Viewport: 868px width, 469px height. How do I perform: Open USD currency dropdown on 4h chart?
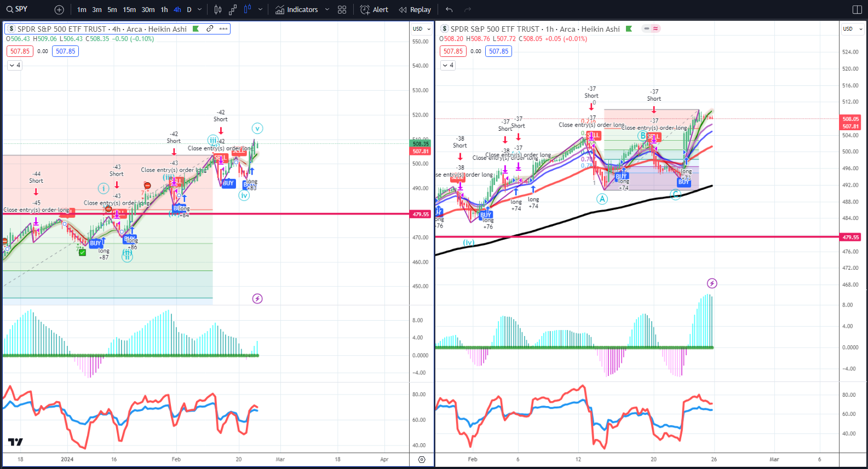pyautogui.click(x=421, y=29)
